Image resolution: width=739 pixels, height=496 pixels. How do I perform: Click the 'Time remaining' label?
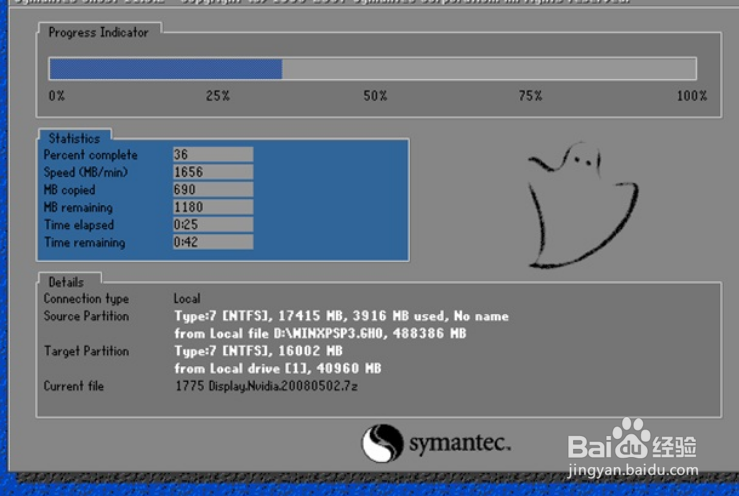coord(84,242)
